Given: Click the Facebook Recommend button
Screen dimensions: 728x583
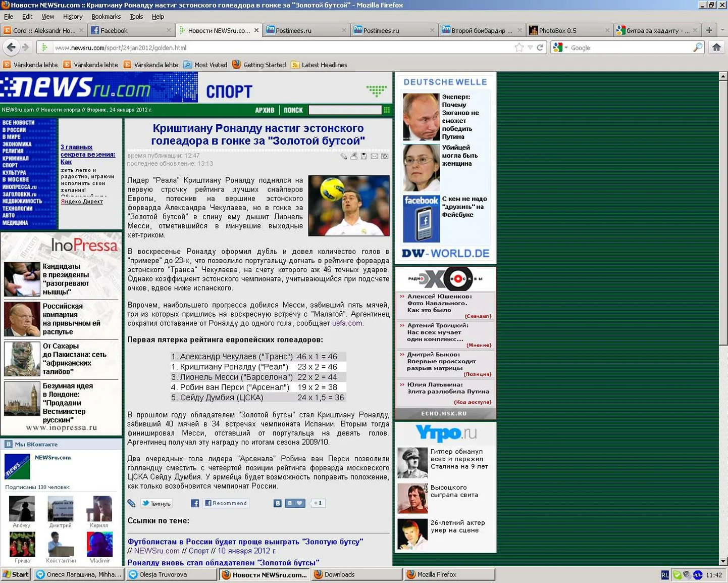Looking at the screenshot, I should tap(226, 503).
